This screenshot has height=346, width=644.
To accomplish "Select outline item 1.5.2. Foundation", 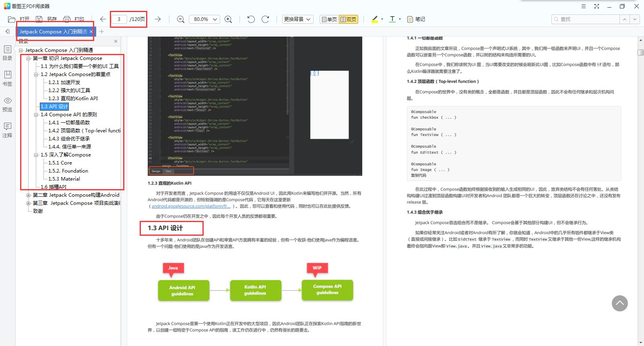I will [x=68, y=171].
